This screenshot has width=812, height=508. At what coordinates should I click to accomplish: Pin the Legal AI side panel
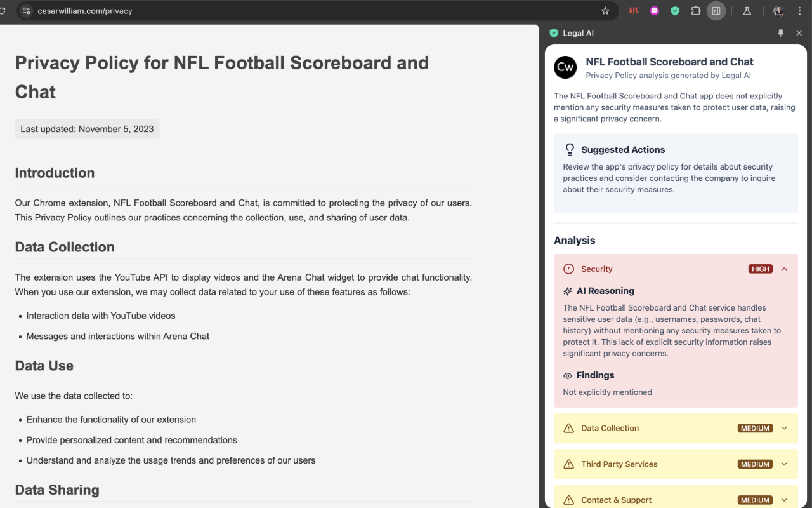781,33
